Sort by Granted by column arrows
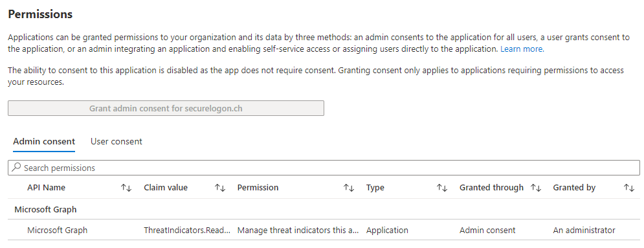The height and width of the screenshot is (248, 644). pyautogui.click(x=629, y=188)
